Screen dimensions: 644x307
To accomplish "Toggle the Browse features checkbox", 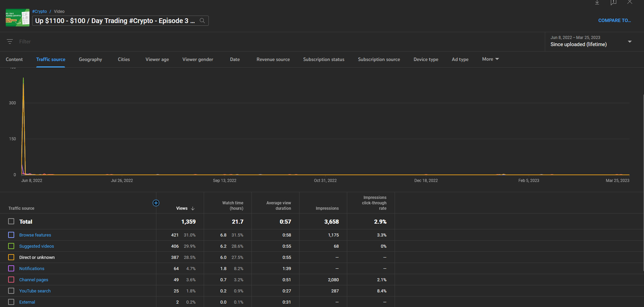I will 11,235.
